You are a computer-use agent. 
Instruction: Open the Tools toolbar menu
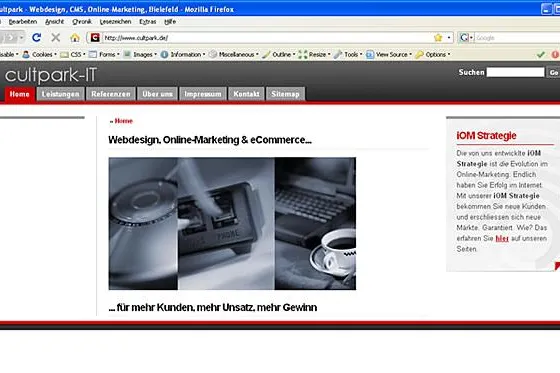348,54
